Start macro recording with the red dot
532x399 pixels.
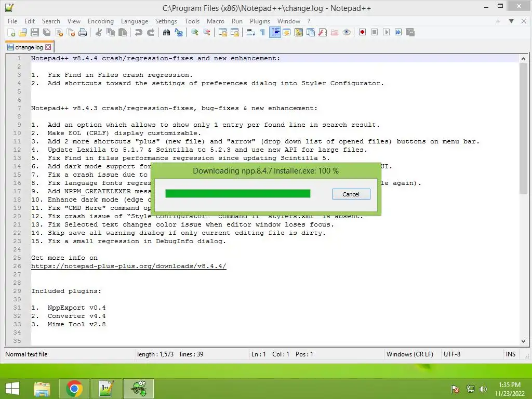pyautogui.click(x=362, y=32)
